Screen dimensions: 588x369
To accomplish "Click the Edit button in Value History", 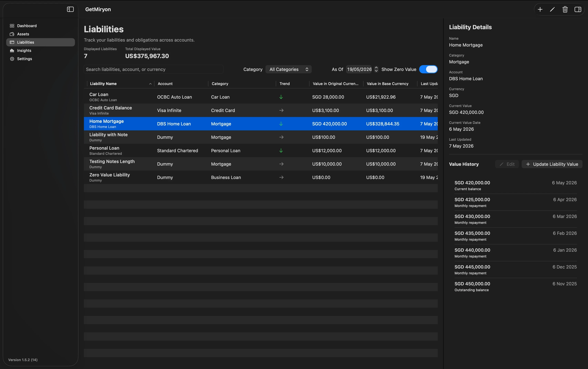I will (507, 164).
